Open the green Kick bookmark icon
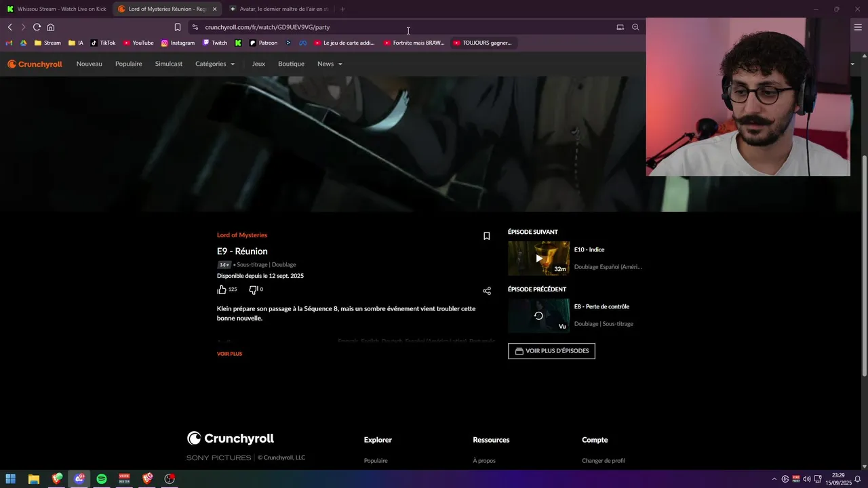 (x=238, y=43)
